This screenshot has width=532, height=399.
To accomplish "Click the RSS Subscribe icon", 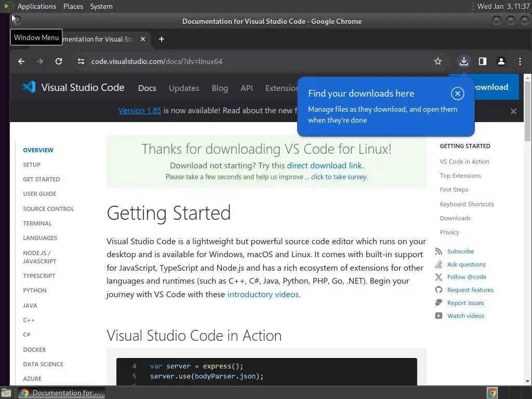I will pyautogui.click(x=438, y=251).
